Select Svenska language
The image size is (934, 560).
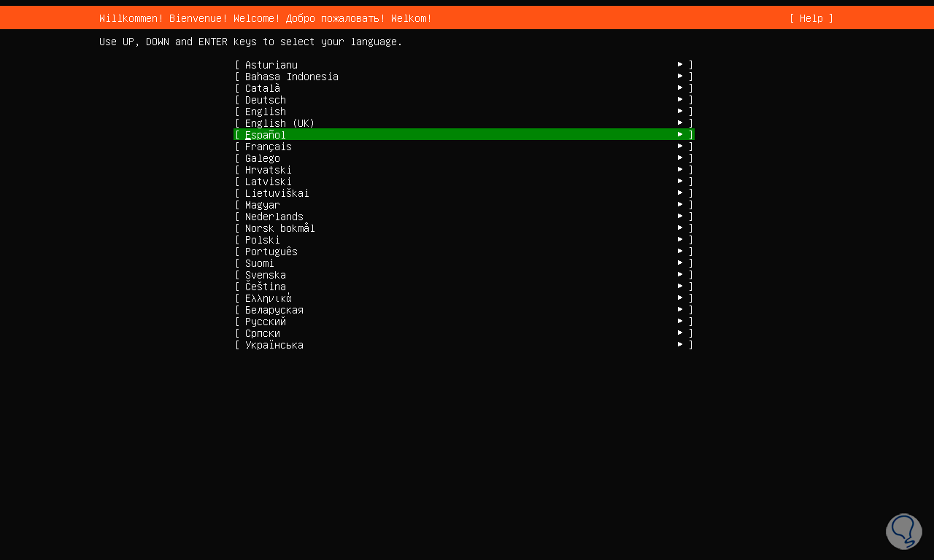click(464, 275)
